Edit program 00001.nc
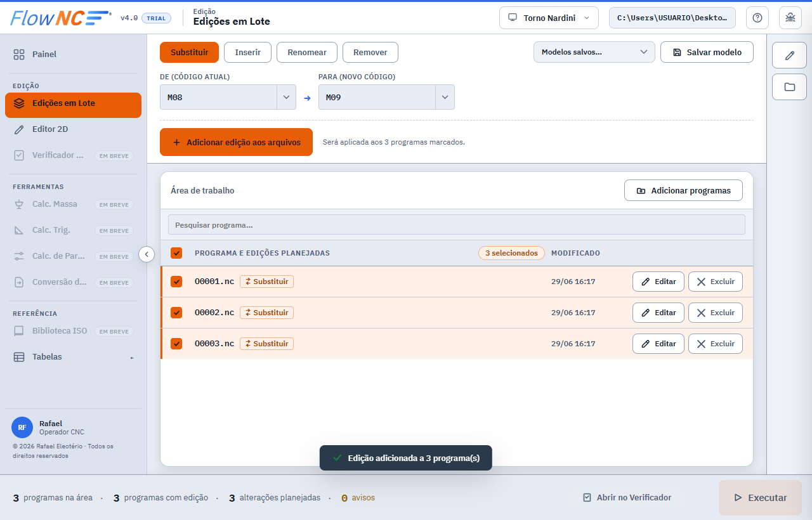Screen dimensions: 812x520 658,282
